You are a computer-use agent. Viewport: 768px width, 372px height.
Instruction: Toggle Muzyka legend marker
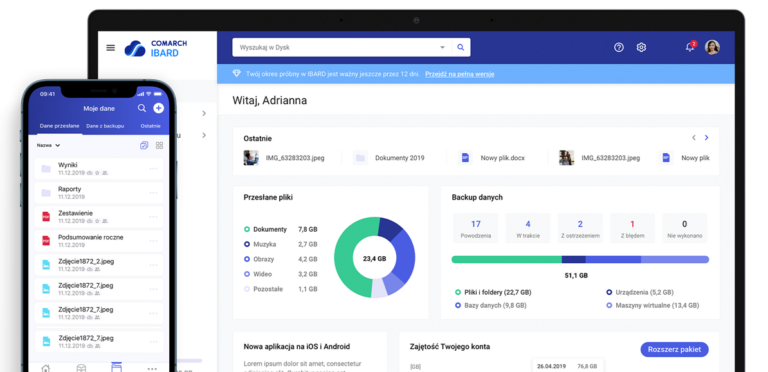(x=247, y=244)
